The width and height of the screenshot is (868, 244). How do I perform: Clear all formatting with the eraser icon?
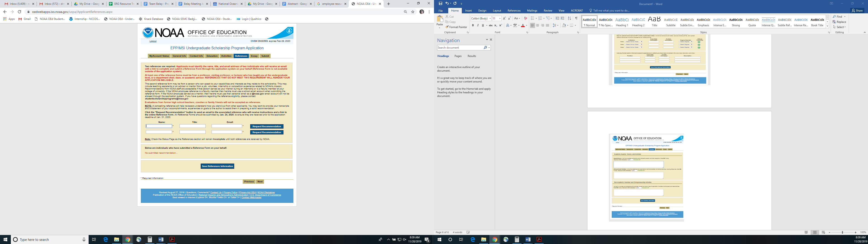tap(525, 19)
